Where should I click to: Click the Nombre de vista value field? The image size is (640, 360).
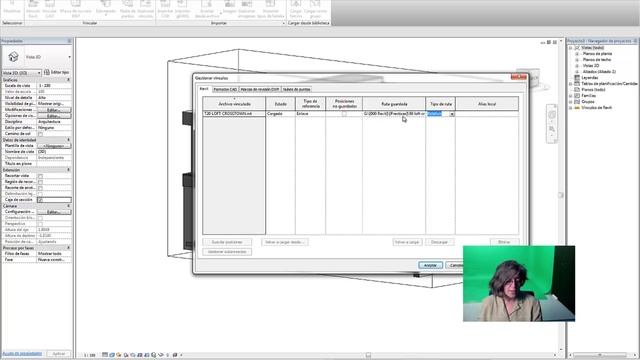click(x=54, y=152)
